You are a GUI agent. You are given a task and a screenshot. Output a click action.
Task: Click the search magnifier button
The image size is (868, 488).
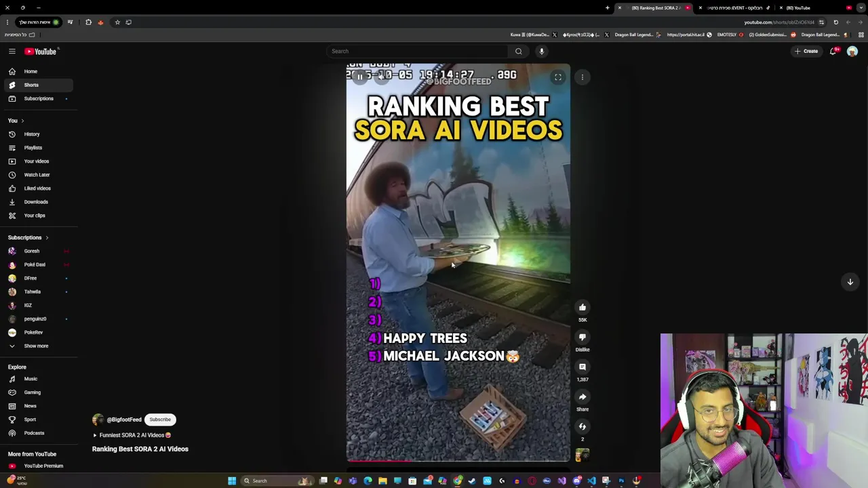click(518, 52)
